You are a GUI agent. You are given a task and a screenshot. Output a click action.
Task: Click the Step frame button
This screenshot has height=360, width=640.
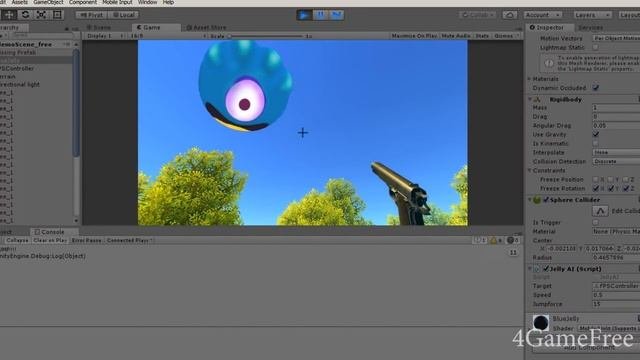(x=336, y=15)
